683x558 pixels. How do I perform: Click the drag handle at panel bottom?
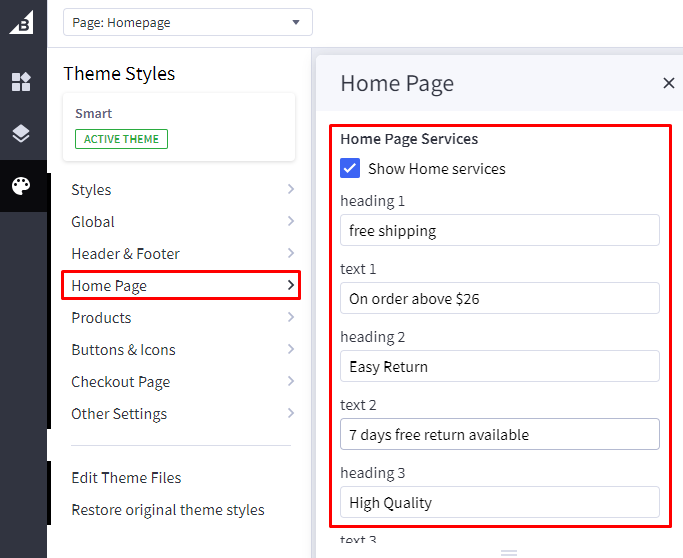(x=508, y=552)
